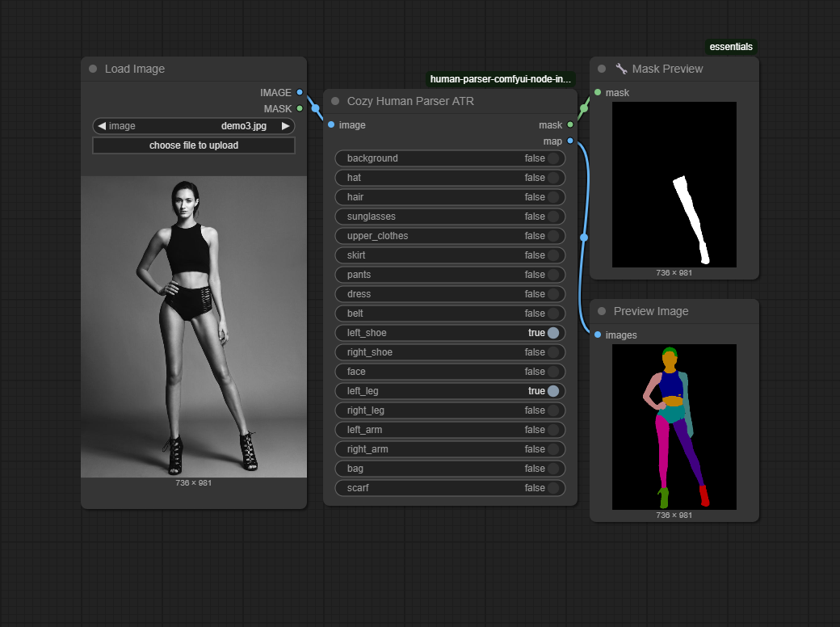
Task: Collapse the Preview Image node dot
Action: pos(602,311)
